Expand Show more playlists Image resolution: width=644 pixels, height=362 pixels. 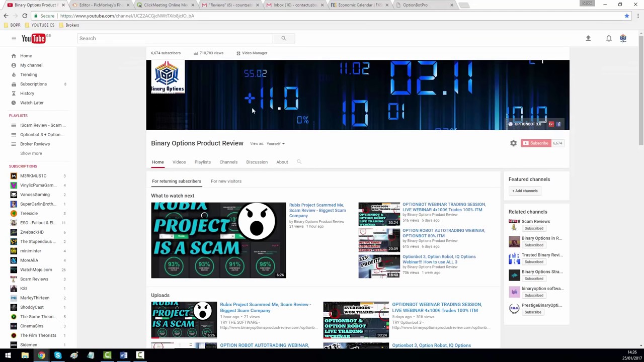point(31,153)
